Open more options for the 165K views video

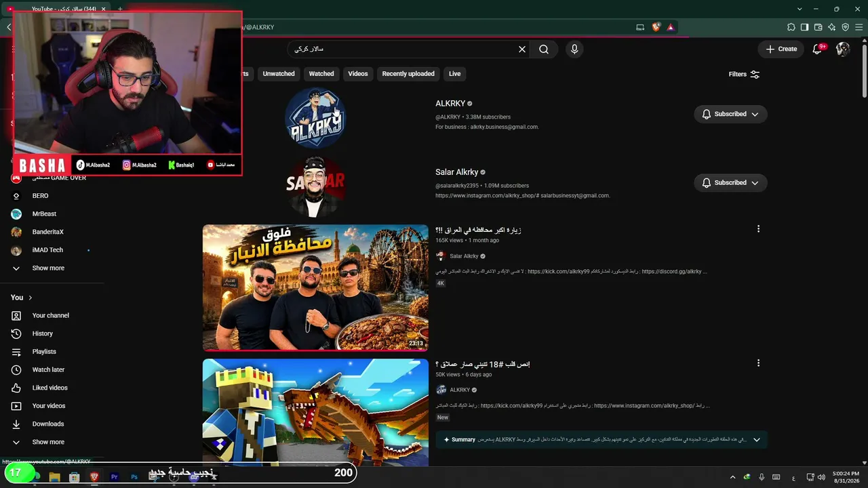click(758, 229)
